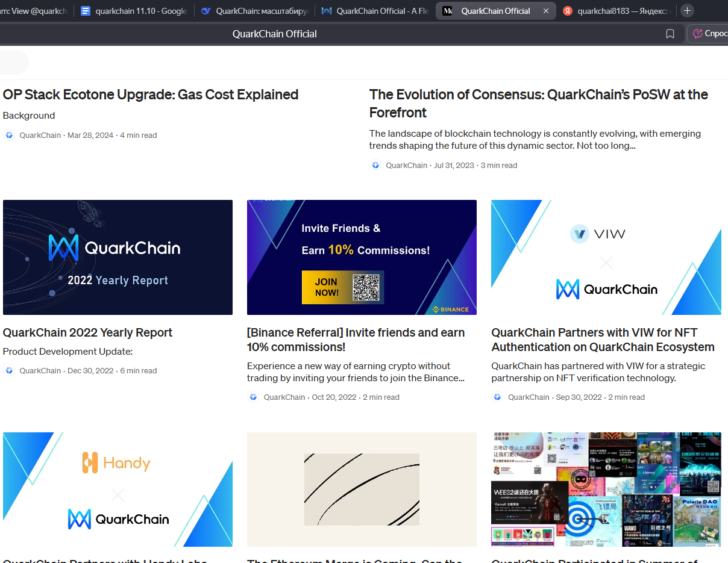Screen dimensions: 728x563
Task: Click the Binance referral article description text
Action: [x=356, y=372]
